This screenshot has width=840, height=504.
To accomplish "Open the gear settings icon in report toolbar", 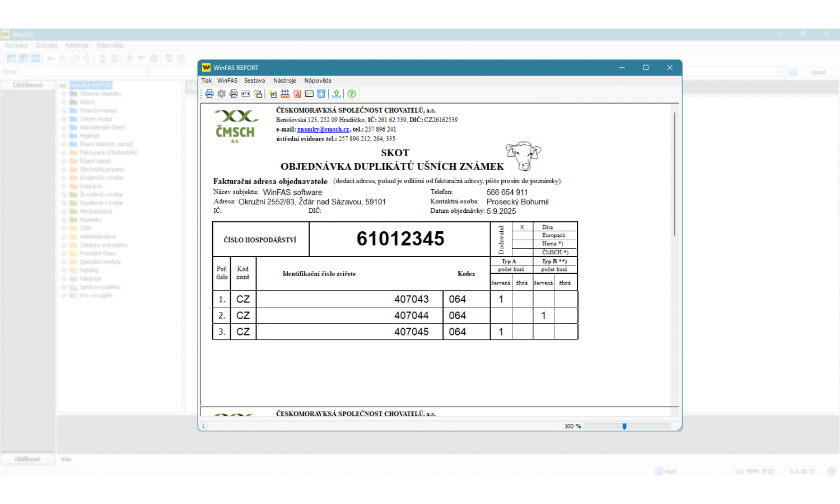I will 222,94.
